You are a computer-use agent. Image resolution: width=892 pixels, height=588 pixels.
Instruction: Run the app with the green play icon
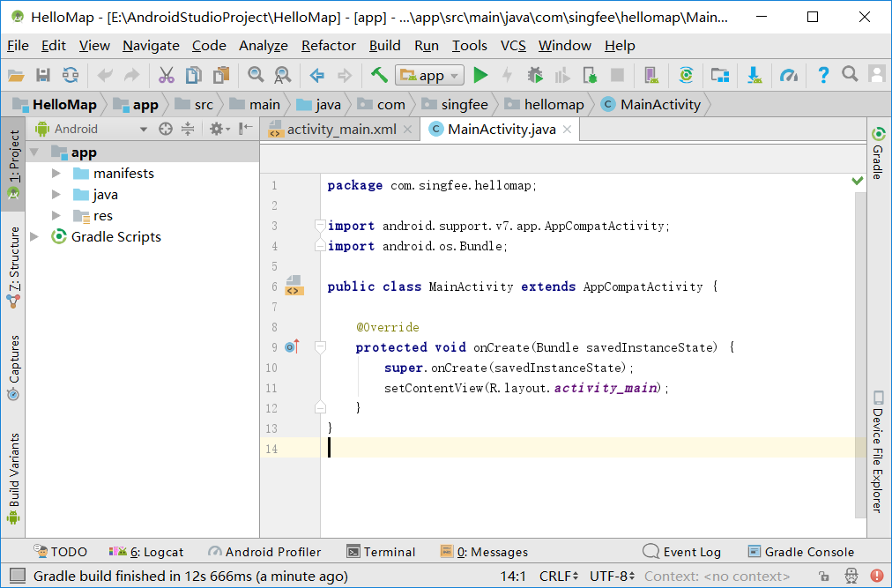pos(481,75)
